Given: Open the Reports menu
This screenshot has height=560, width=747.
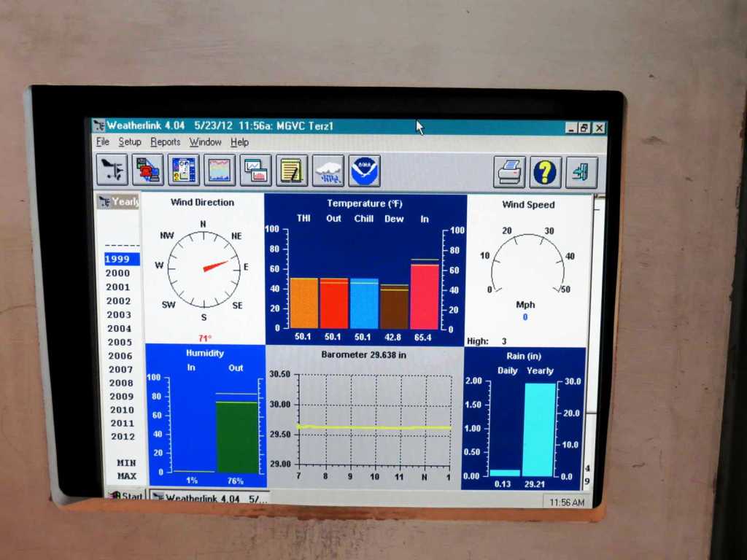Looking at the screenshot, I should tap(166, 142).
